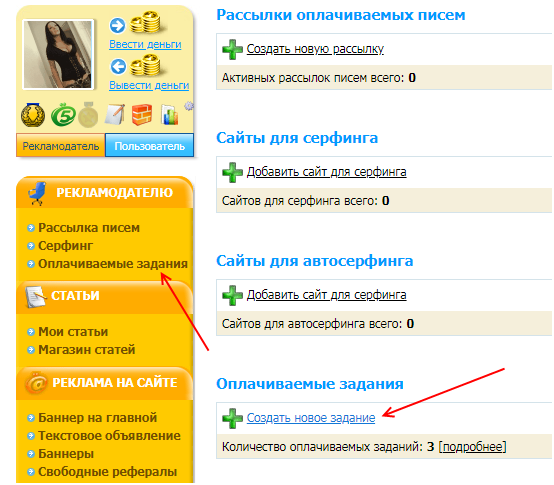Click heading Сайты для автосерфинга
The width and height of the screenshot is (554, 485).
(315, 261)
